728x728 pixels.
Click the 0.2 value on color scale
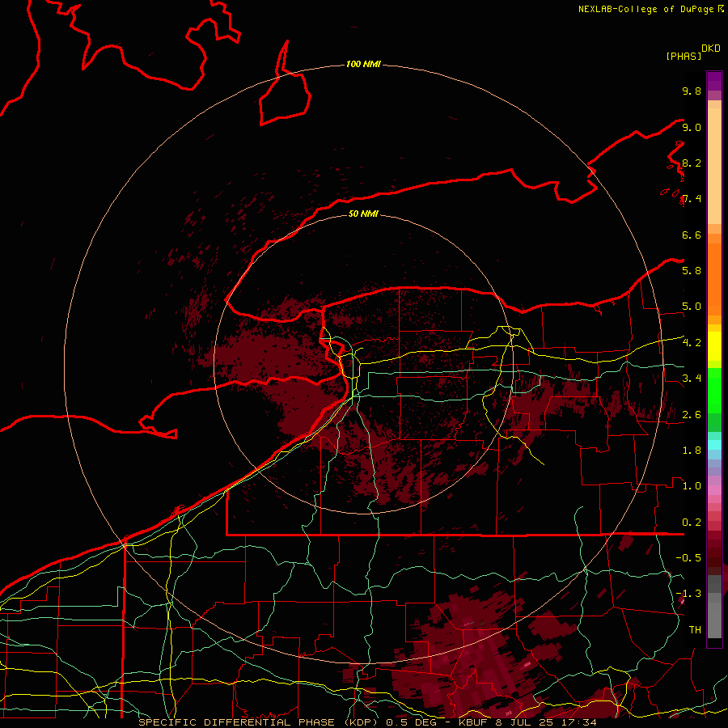pyautogui.click(x=692, y=523)
